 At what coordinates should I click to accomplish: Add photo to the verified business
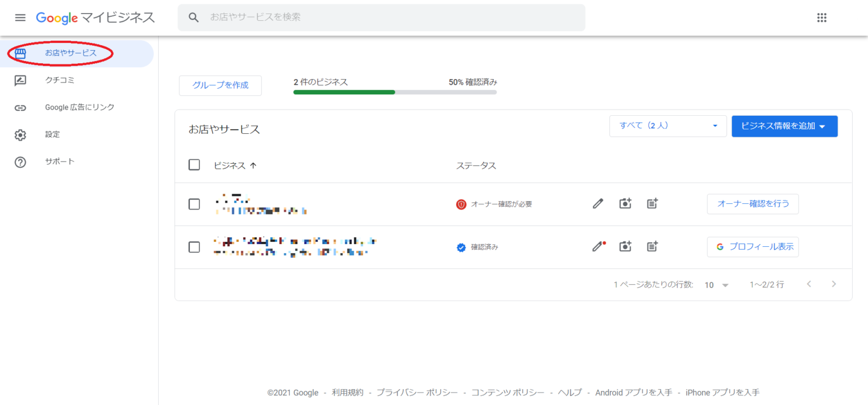(625, 246)
